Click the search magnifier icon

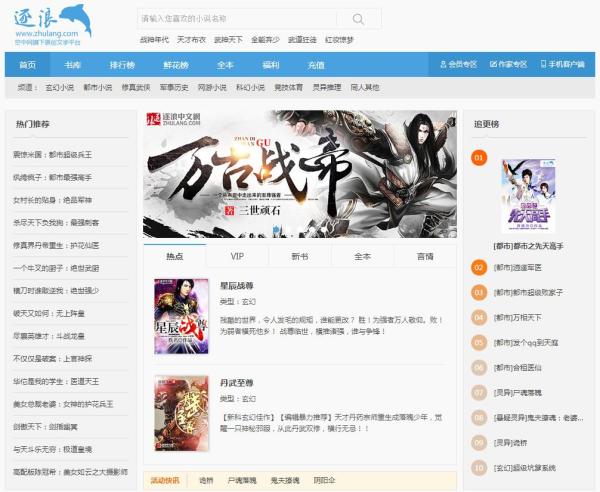359,18
